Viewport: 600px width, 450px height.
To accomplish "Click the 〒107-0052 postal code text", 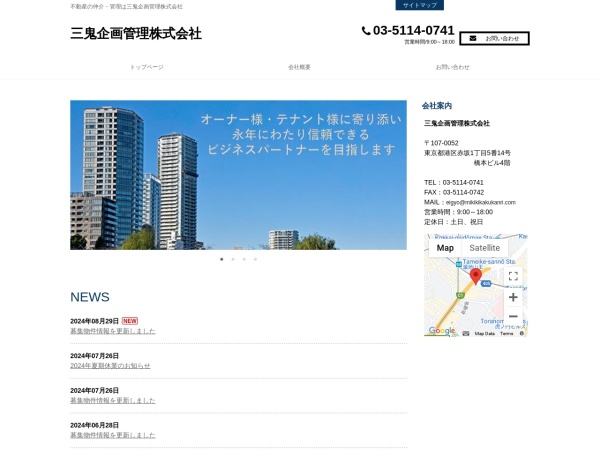I will pyautogui.click(x=441, y=143).
